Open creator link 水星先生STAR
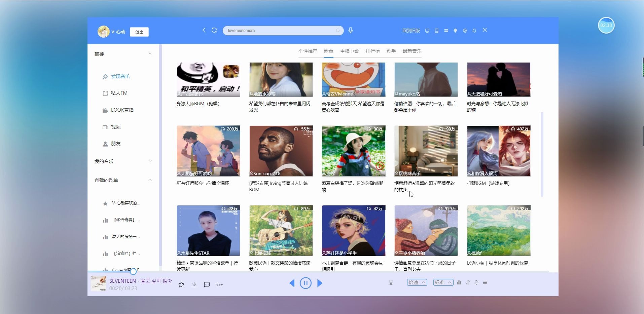Viewport: 644px width, 314px height. (x=193, y=253)
